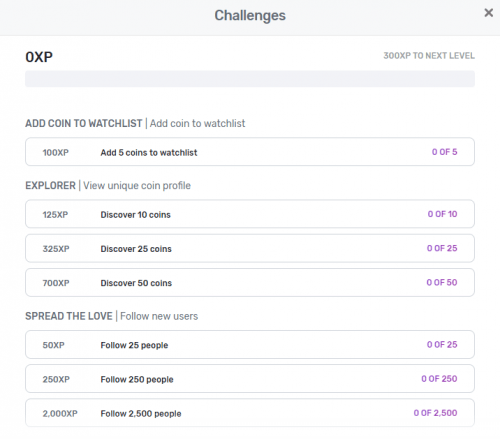Click the XP progress bar

(x=250, y=79)
